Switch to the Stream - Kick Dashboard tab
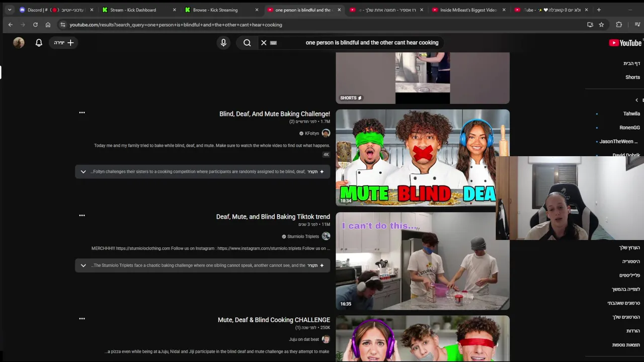 [x=138, y=10]
